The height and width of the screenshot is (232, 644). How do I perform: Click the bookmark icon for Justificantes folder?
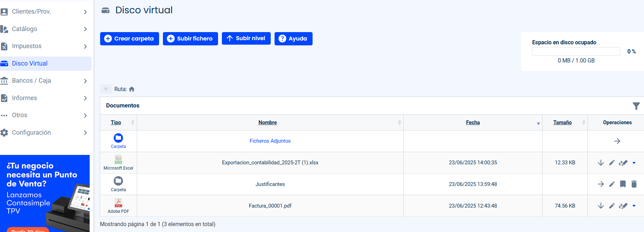[x=623, y=184]
